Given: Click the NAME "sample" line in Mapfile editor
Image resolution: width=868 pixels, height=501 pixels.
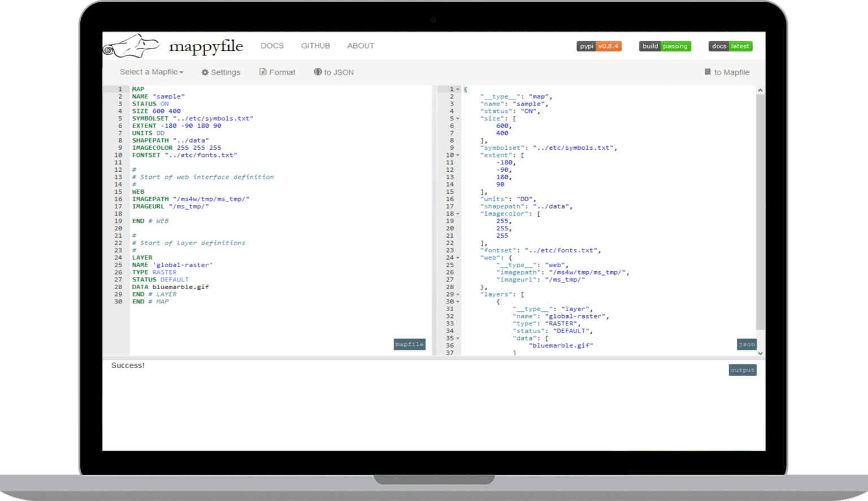Looking at the screenshot, I should coord(158,97).
